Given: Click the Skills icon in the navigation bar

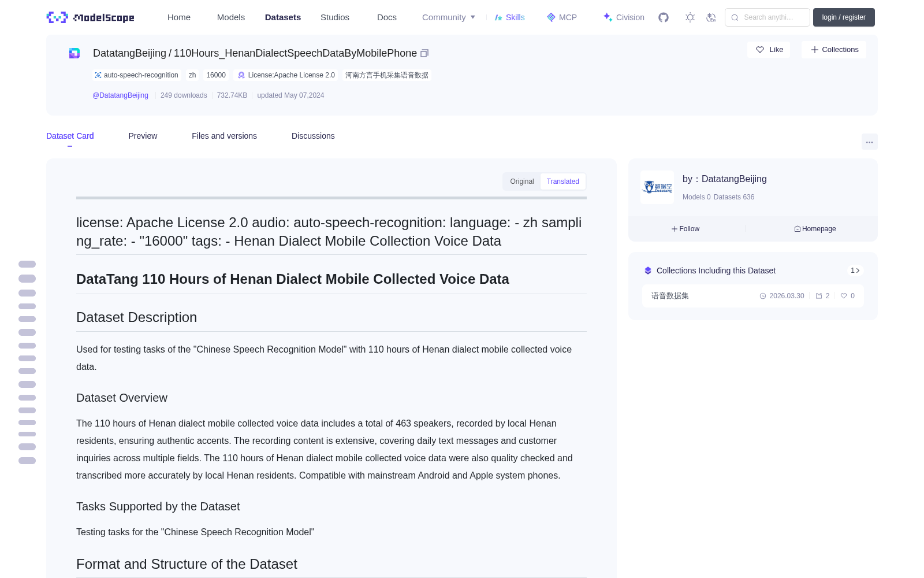Looking at the screenshot, I should click(498, 17).
